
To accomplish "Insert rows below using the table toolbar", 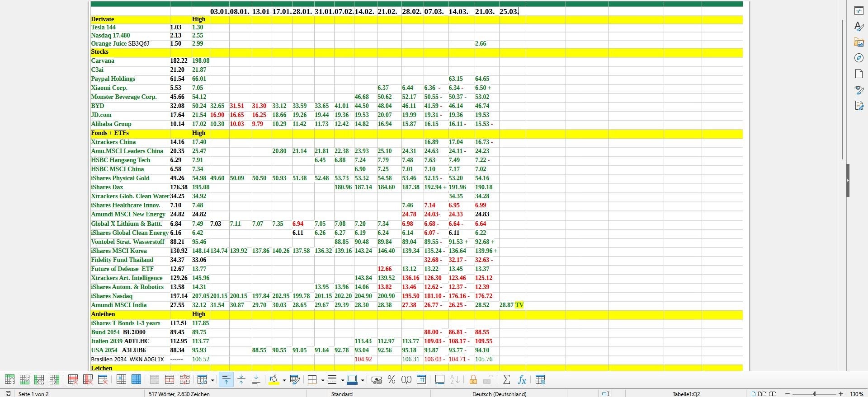I will (x=24, y=380).
